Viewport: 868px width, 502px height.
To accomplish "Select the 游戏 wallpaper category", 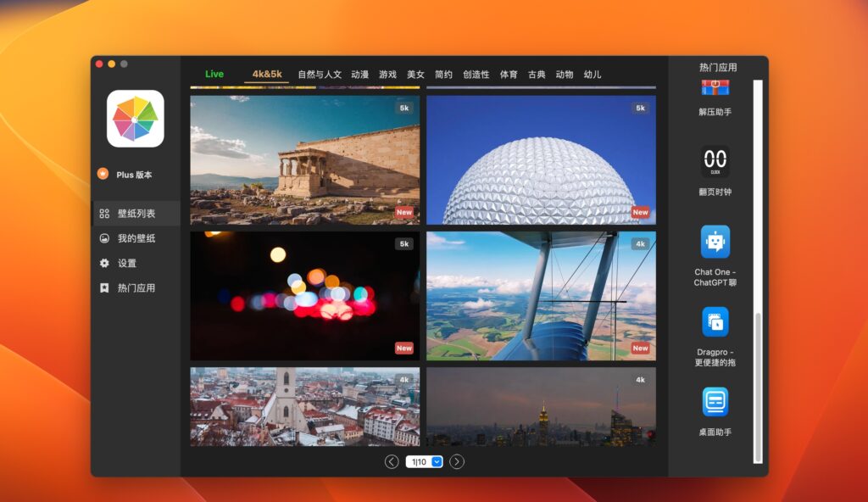I will coord(386,74).
